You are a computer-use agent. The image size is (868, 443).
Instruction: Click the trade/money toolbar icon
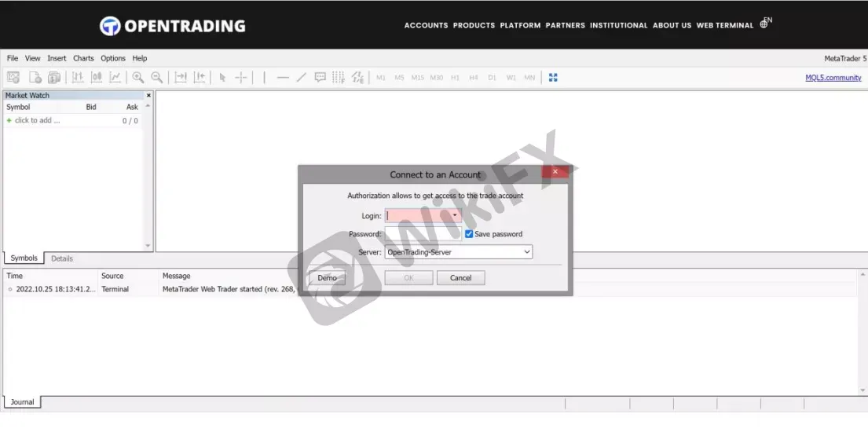[x=54, y=78]
